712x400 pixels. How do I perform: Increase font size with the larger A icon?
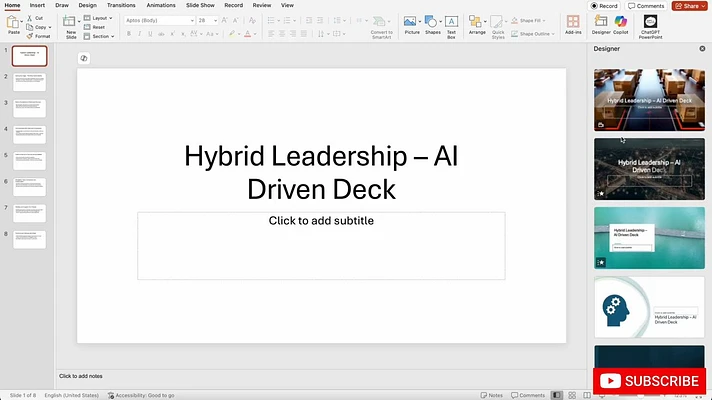[224, 20]
